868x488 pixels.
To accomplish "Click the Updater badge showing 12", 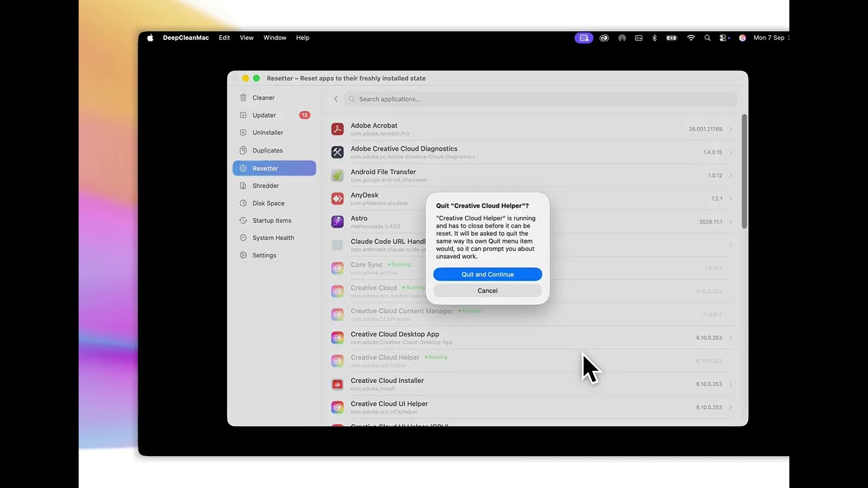I will point(304,115).
